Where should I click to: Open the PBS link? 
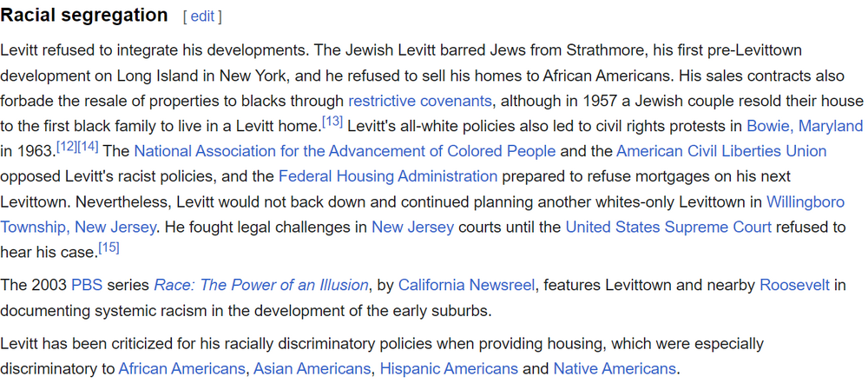point(87,285)
